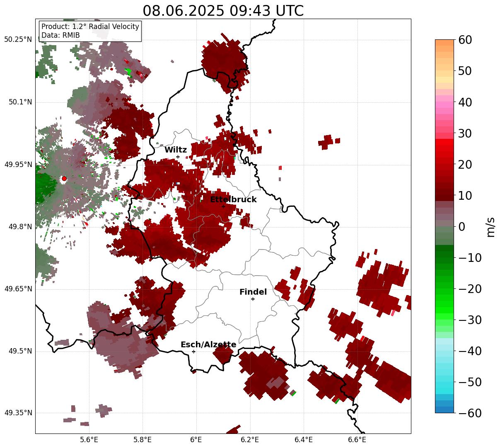The width and height of the screenshot is (500, 448).
Task: Click the 49.95°N latitude tick label
Action: [18, 165]
